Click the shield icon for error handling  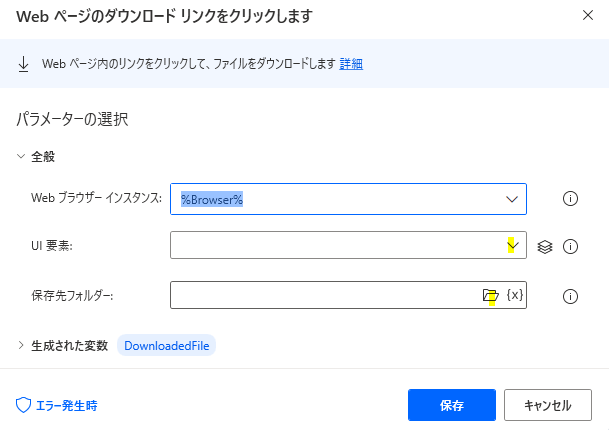pos(24,405)
